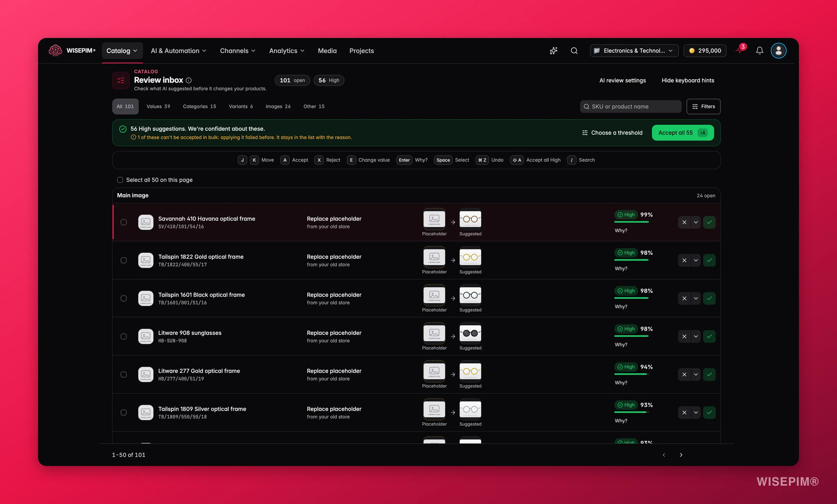Viewport: 837px width, 504px height.
Task: Click the SKU or product name search field
Action: click(x=631, y=106)
